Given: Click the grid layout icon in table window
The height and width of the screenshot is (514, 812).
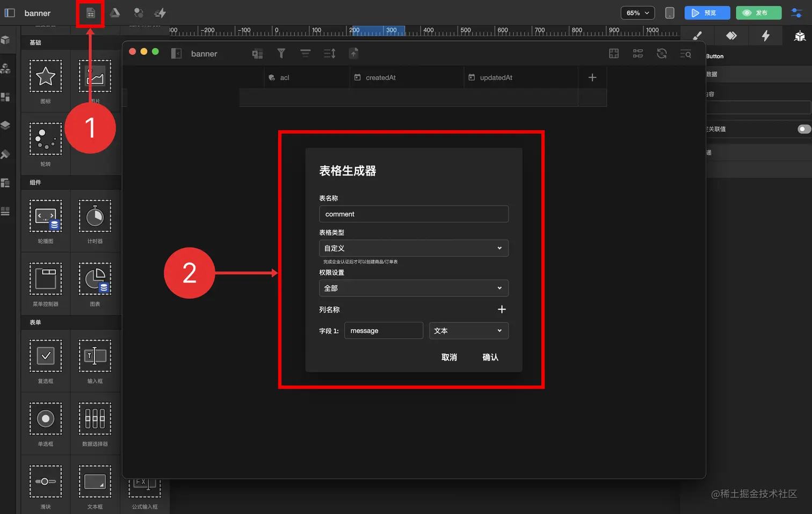Looking at the screenshot, I should (x=614, y=53).
